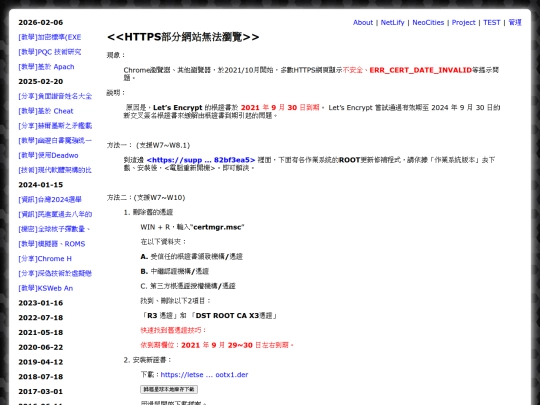540x405 pixels.
Task: Expand the 2020-06-22 date entry
Action: pyautogui.click(x=41, y=347)
